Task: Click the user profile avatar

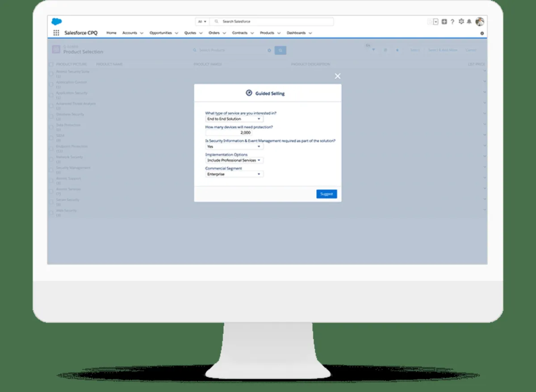Action: pyautogui.click(x=480, y=21)
